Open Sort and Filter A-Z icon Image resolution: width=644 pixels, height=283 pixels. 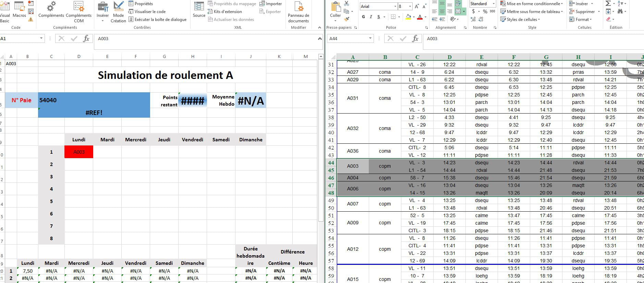(x=620, y=3)
